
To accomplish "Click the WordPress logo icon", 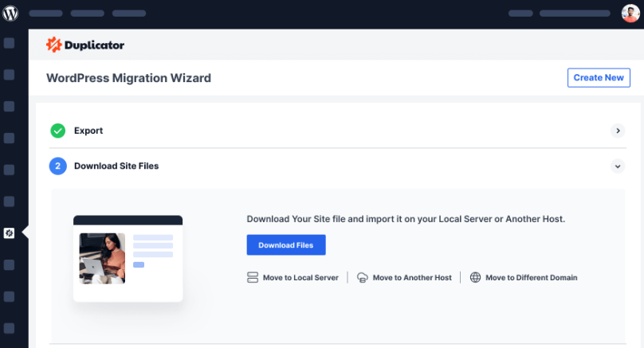I will (11, 14).
